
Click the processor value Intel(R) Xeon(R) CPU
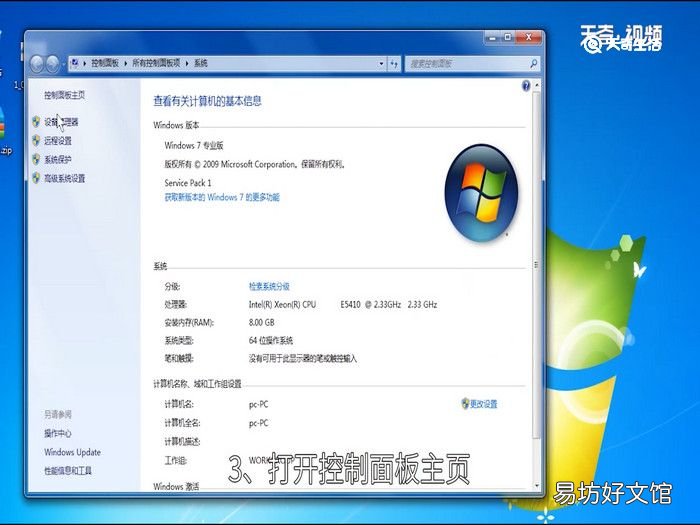click(283, 304)
